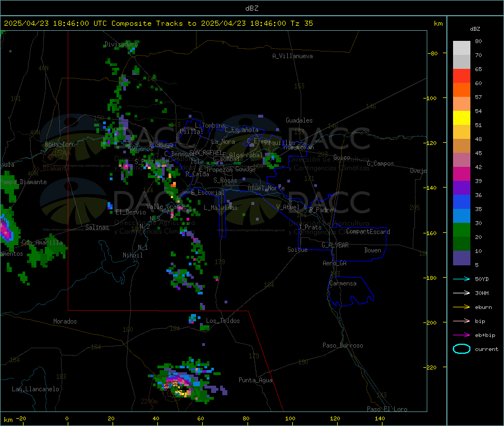
Task: Select the dark orange 57-60 dBZ band
Action: [461, 90]
